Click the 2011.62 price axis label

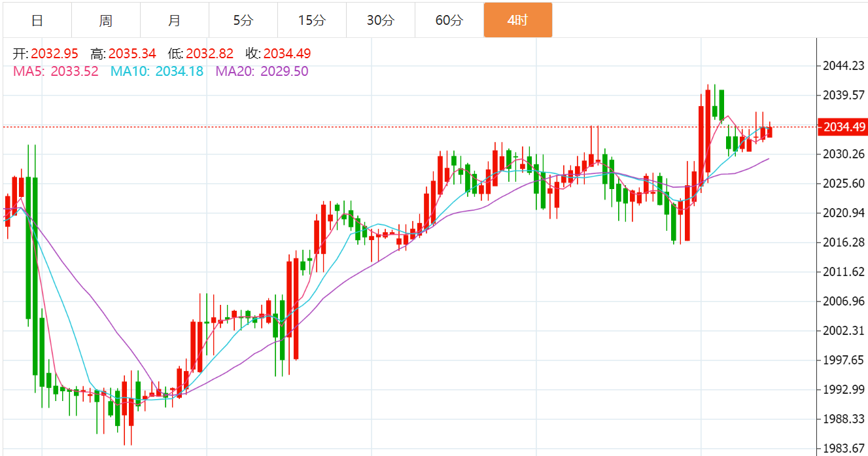[x=844, y=272]
